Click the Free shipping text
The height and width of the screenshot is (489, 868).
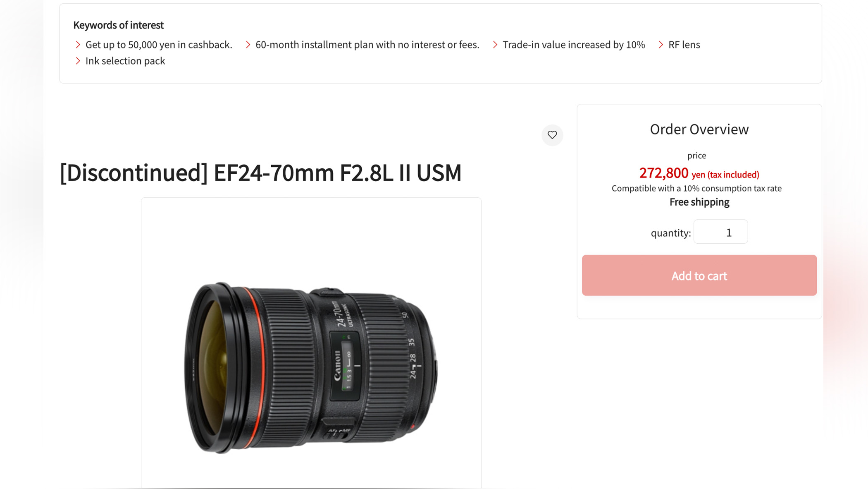[x=699, y=202]
